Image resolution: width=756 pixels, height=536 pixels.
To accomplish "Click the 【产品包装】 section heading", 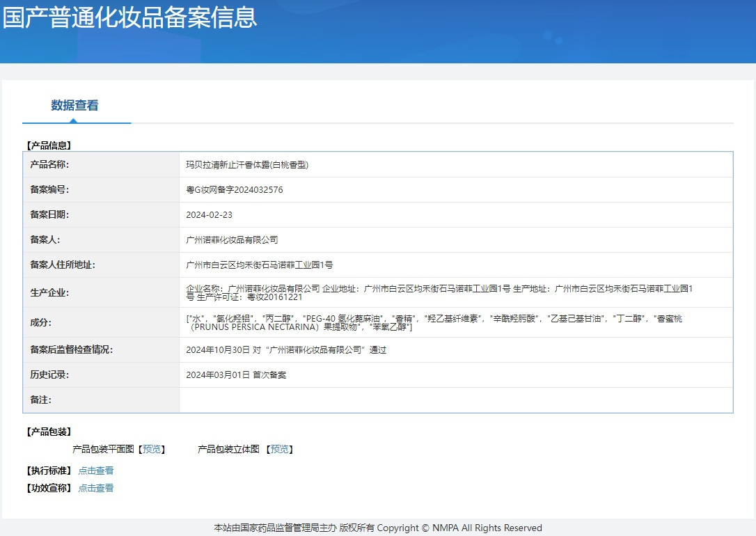I will pyautogui.click(x=49, y=432).
